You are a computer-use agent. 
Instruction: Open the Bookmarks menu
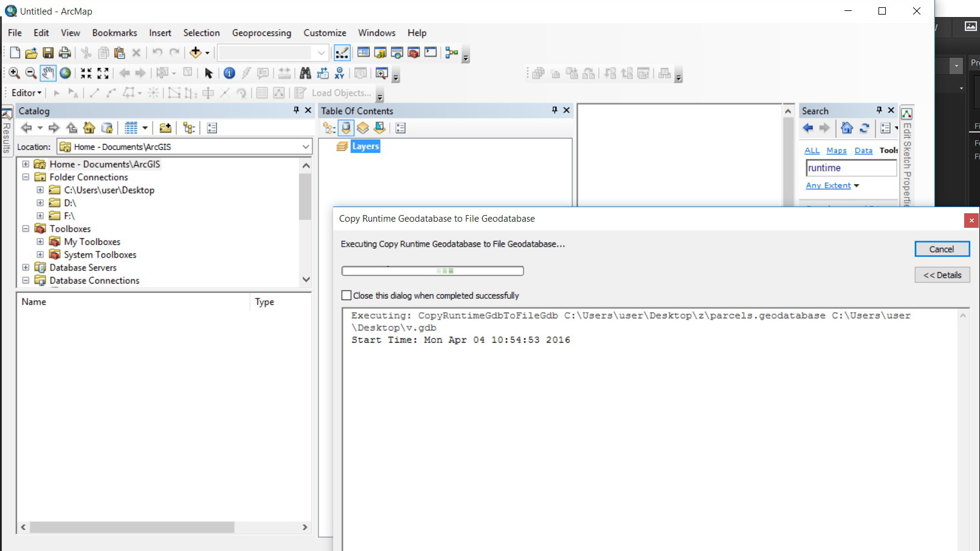[114, 33]
